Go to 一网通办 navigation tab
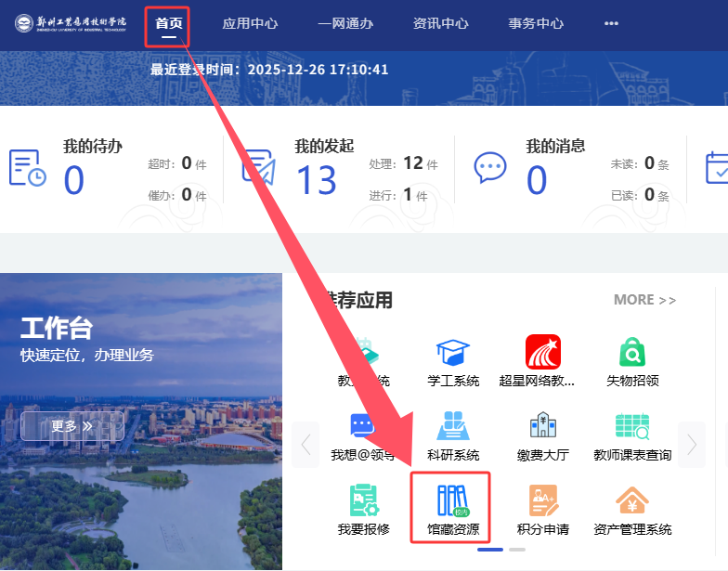The image size is (728, 571). [345, 23]
